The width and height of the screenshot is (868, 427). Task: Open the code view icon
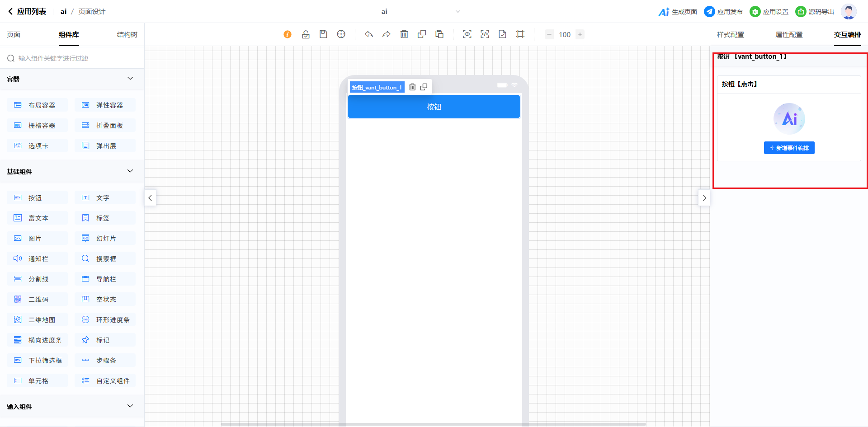[485, 34]
